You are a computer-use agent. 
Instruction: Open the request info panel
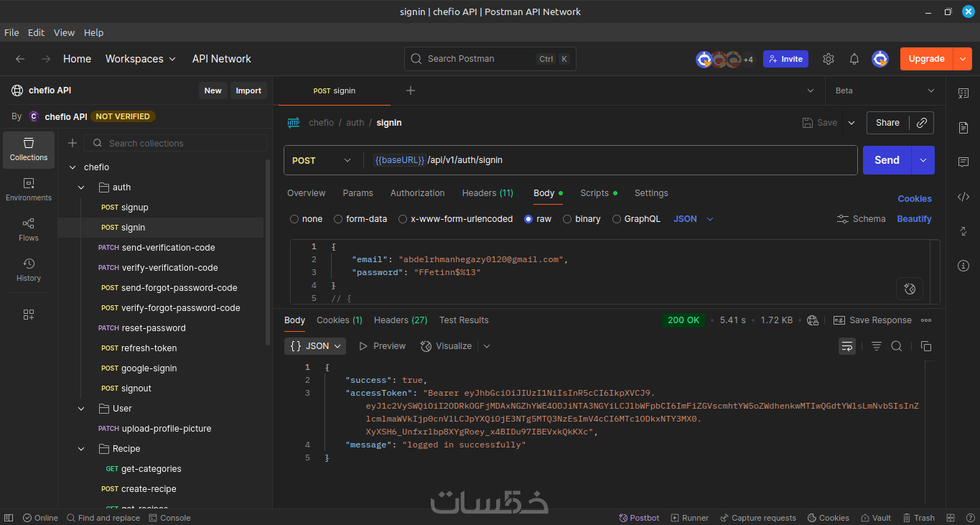pos(963,266)
